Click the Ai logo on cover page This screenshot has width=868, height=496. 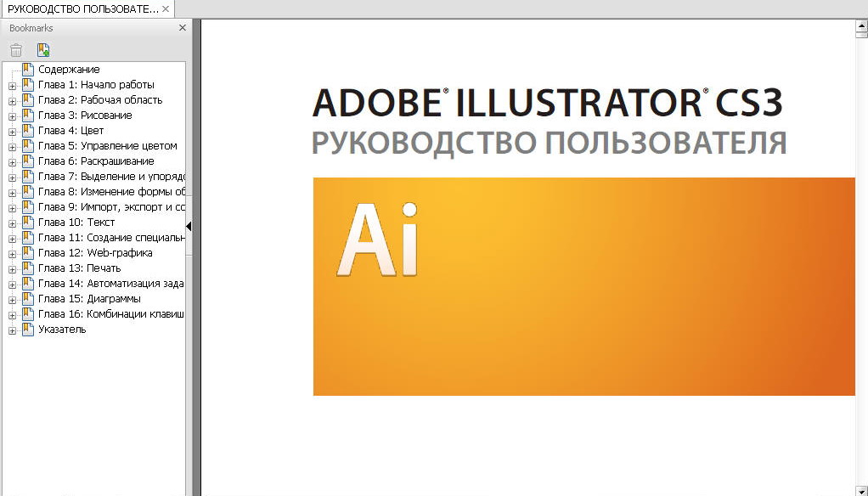[x=377, y=240]
